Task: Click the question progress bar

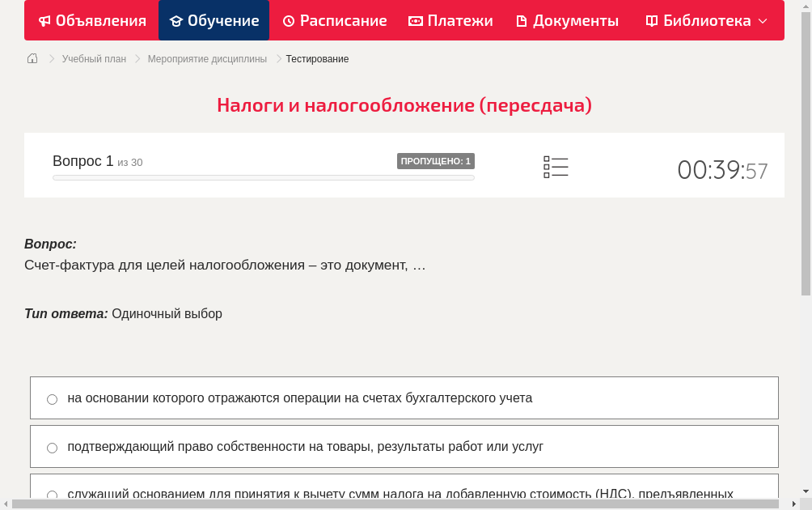Action: pos(263,177)
